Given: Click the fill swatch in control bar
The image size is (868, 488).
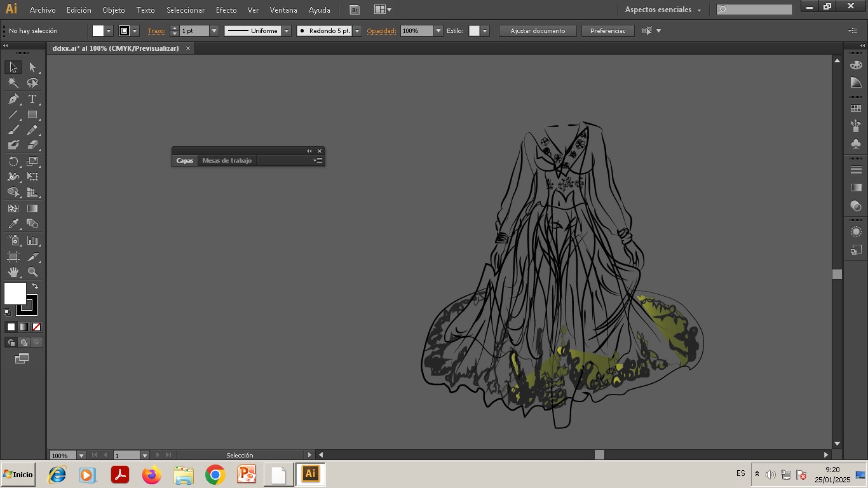Looking at the screenshot, I should click(98, 30).
